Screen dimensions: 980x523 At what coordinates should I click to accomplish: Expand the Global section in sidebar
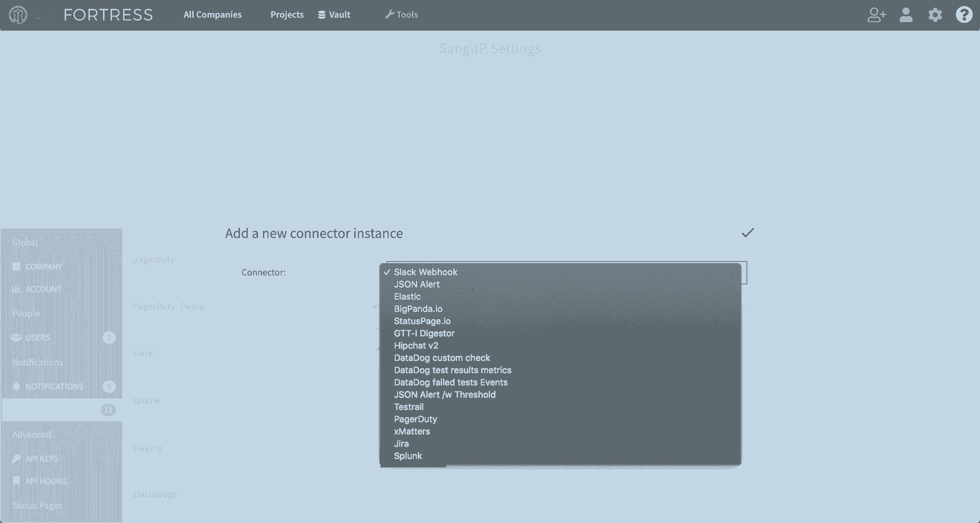tap(25, 243)
